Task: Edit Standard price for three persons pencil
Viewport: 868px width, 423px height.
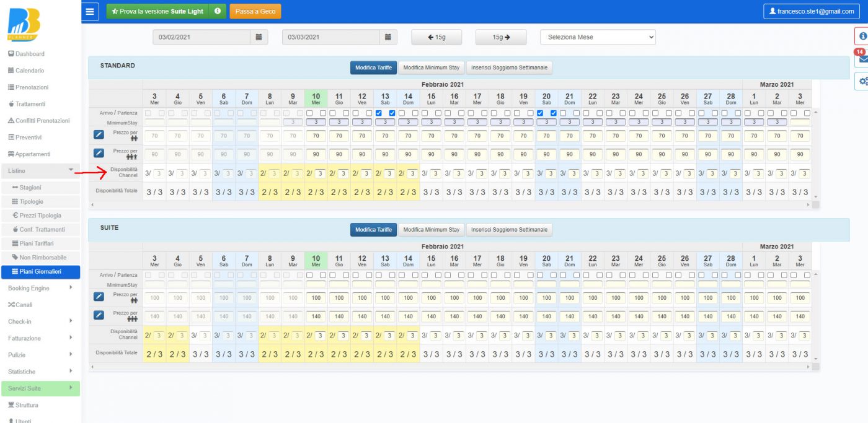Action: 99,153
